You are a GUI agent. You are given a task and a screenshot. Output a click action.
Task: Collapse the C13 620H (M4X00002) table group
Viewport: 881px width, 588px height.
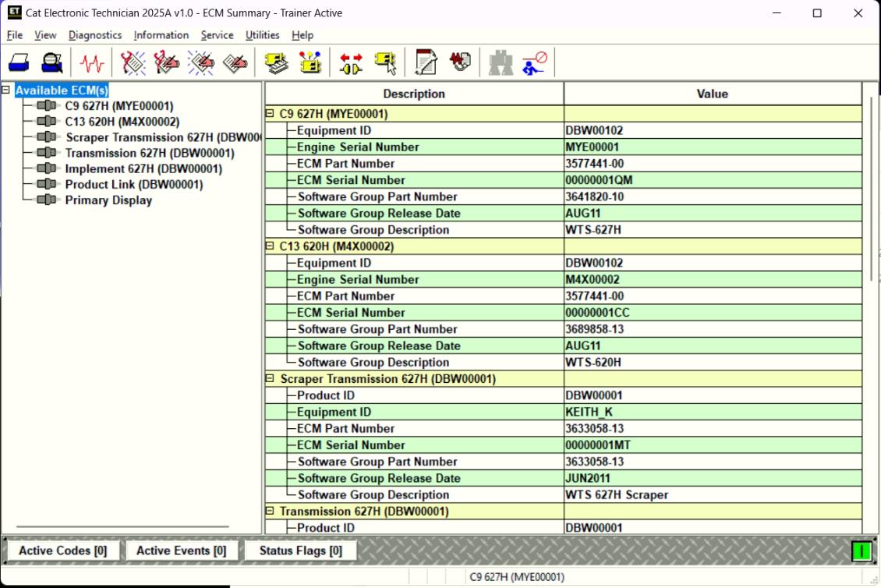tap(270, 246)
